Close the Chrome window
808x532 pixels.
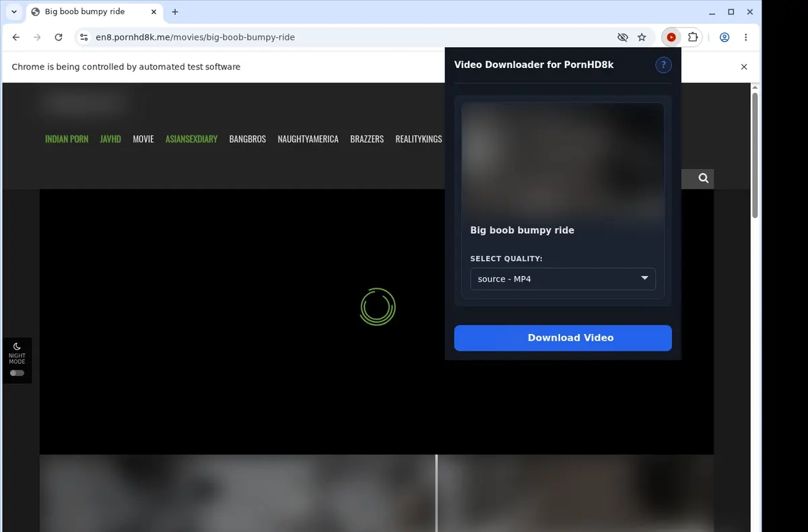tap(749, 12)
